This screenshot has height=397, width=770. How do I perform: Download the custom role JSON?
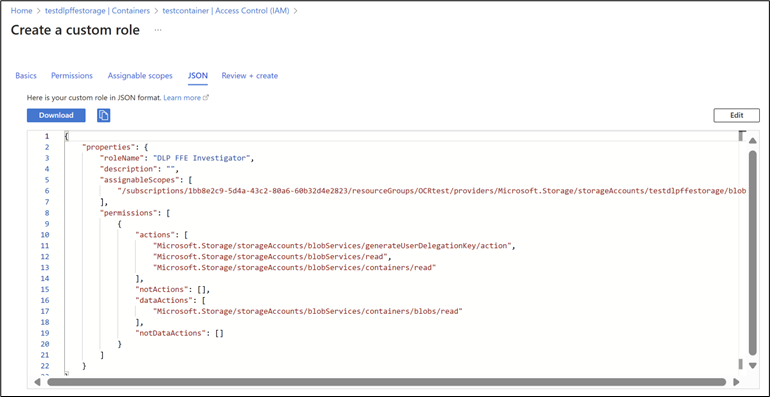click(56, 115)
